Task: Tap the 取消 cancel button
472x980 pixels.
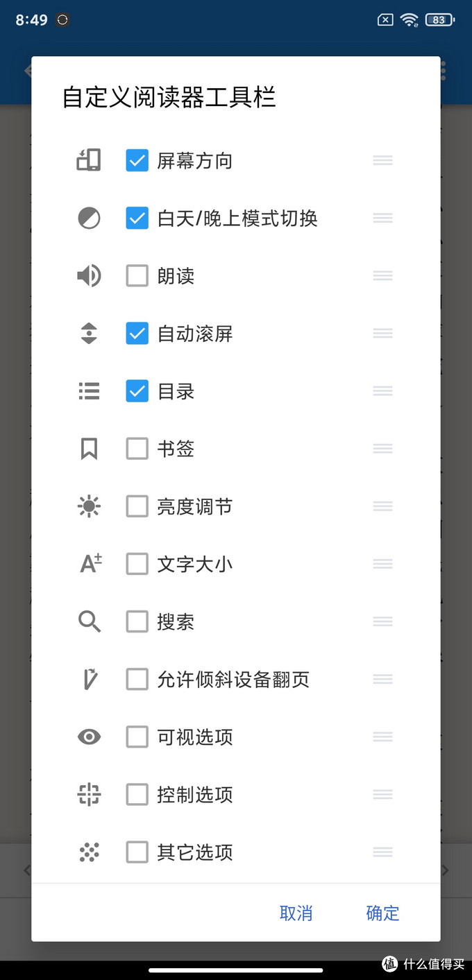Action: pos(296,913)
